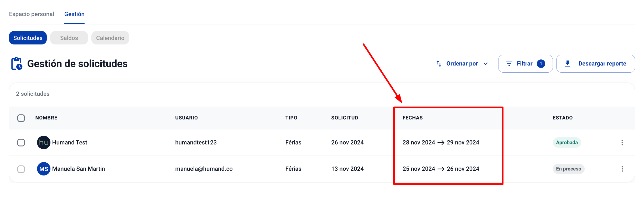Click the En proceso status badge
Image resolution: width=644 pixels, height=211 pixels.
(568, 169)
